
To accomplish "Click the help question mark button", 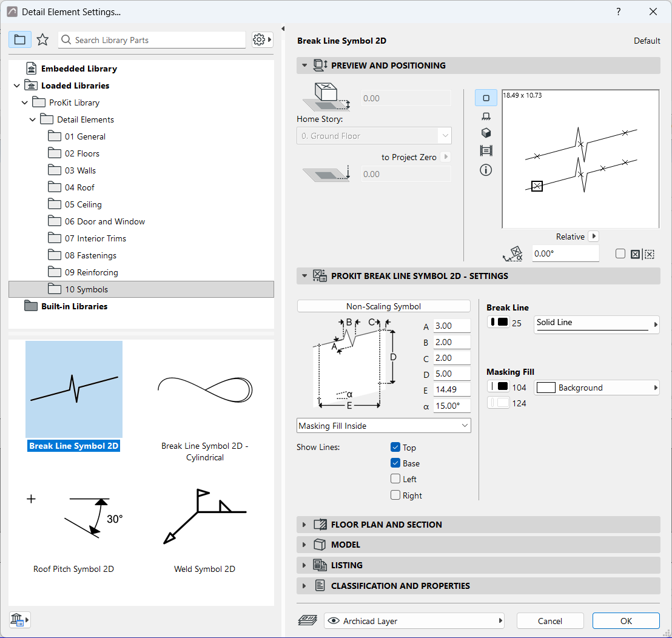I will point(619,12).
